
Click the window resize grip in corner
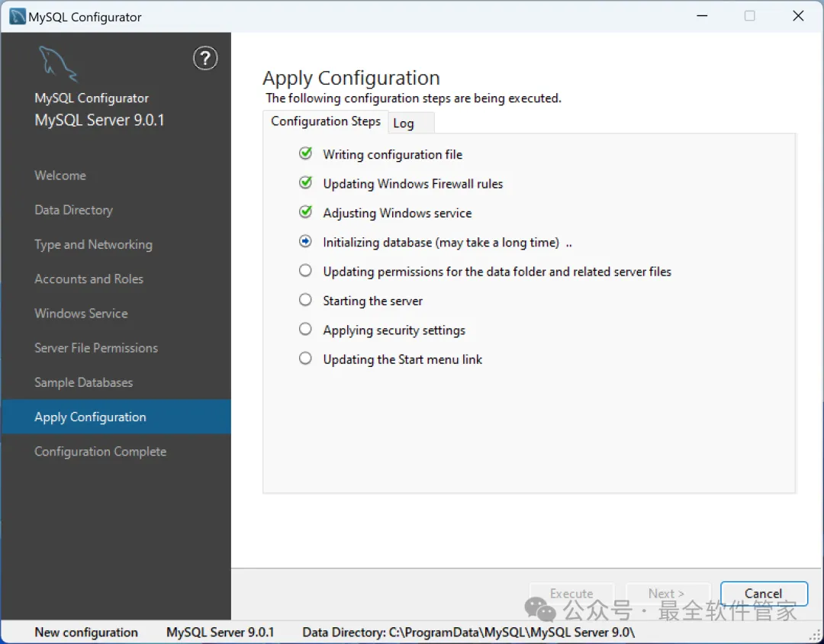816,636
